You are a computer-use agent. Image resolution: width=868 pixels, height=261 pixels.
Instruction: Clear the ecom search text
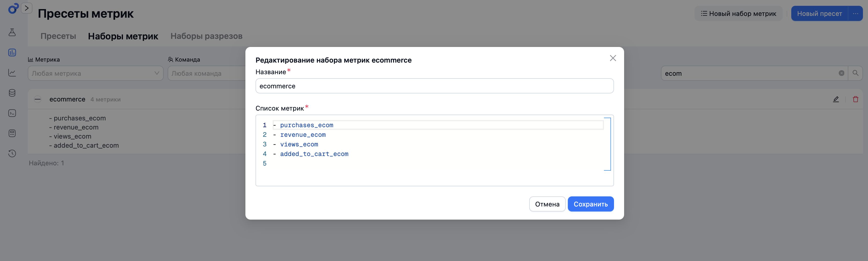coord(841,73)
